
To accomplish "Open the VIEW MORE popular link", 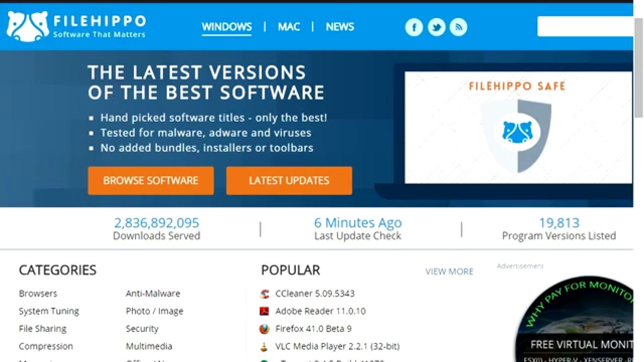I will point(449,271).
